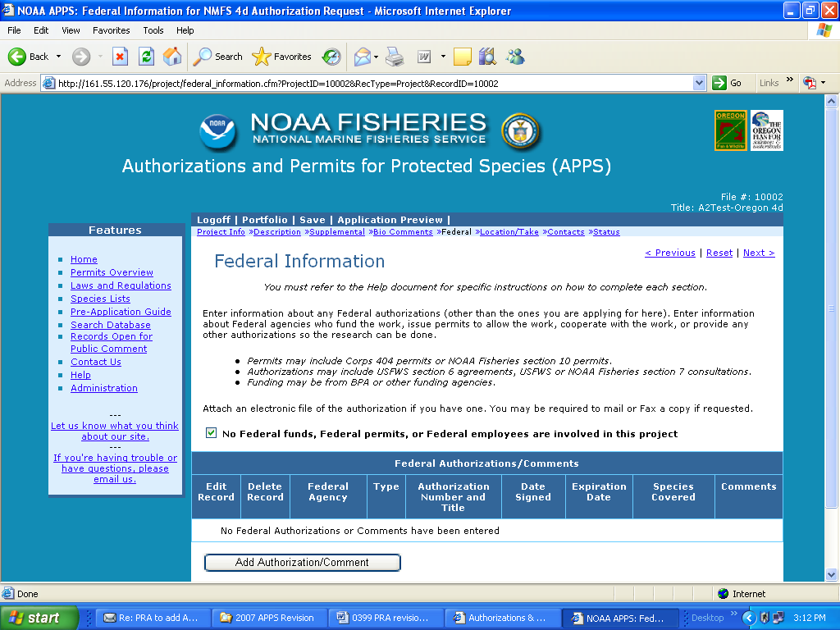Click the scrollbar up arrow
The height and width of the screenshot is (630, 840).
tap(831, 101)
